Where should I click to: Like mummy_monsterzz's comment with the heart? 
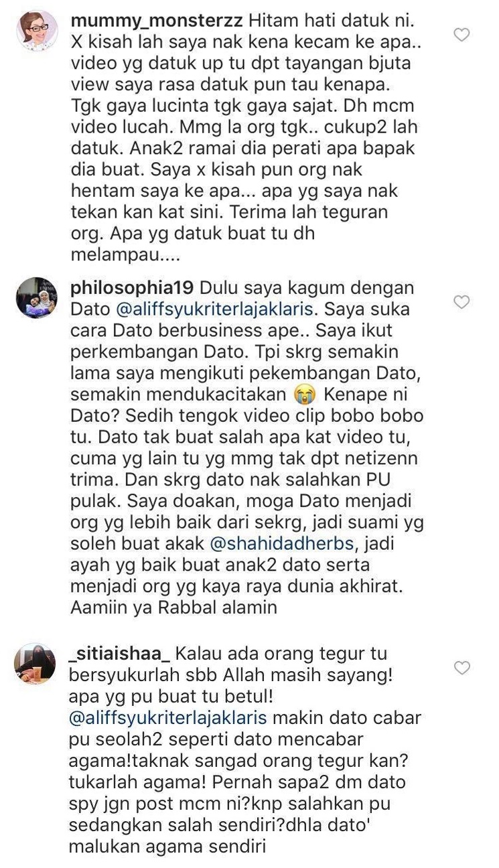pos(462,35)
